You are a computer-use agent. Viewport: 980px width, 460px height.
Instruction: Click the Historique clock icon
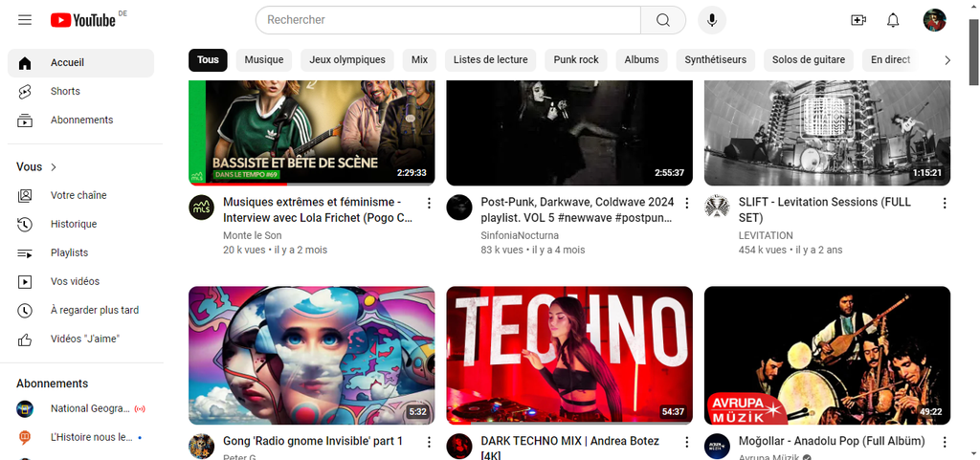coord(25,224)
